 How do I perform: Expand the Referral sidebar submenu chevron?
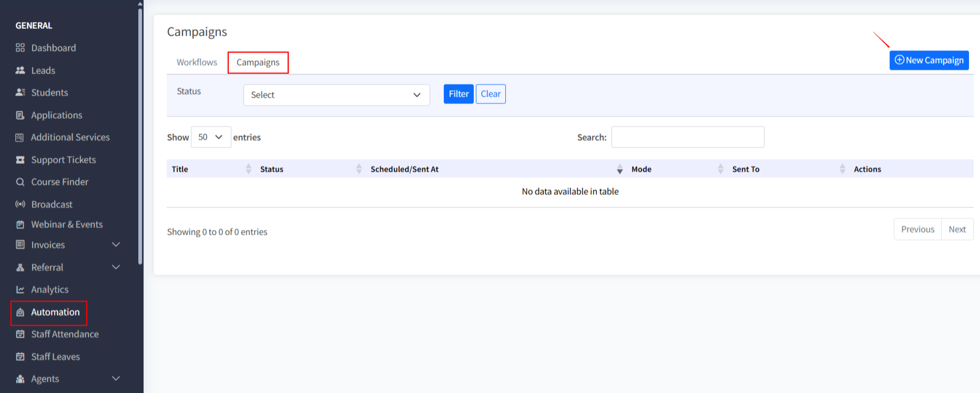click(x=116, y=267)
